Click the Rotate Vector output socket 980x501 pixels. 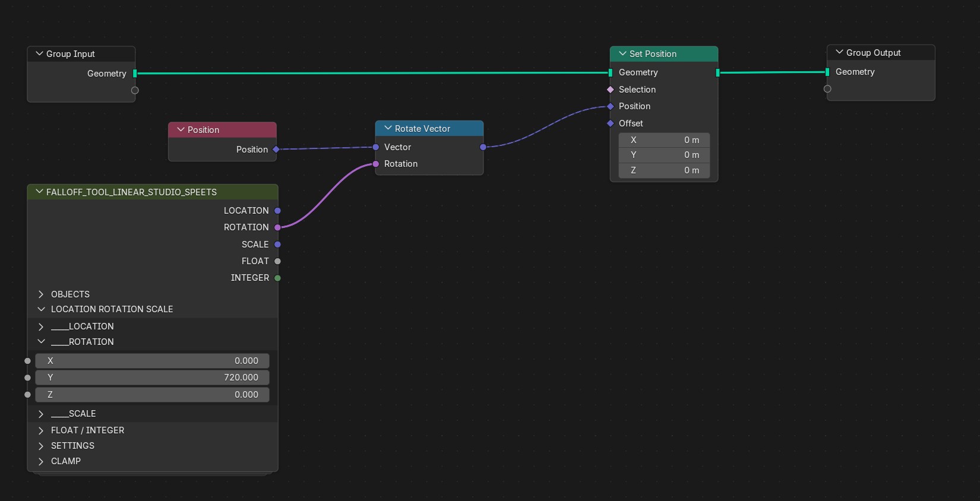pyautogui.click(x=483, y=147)
